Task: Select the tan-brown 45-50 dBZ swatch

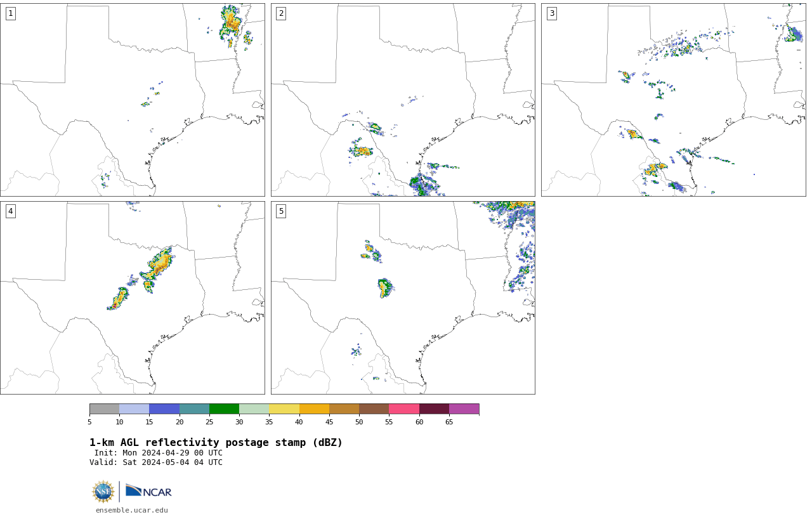Action: [x=344, y=409]
